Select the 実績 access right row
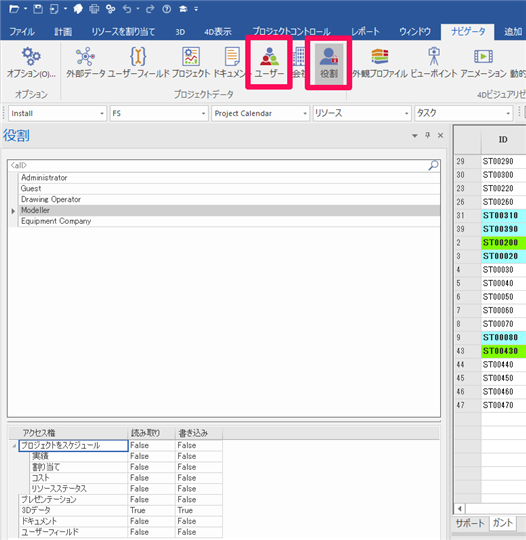The height and width of the screenshot is (540, 526). pyautogui.click(x=79, y=456)
